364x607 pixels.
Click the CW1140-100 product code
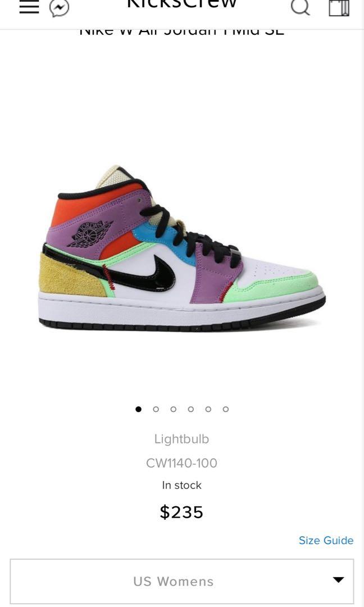[x=182, y=463]
